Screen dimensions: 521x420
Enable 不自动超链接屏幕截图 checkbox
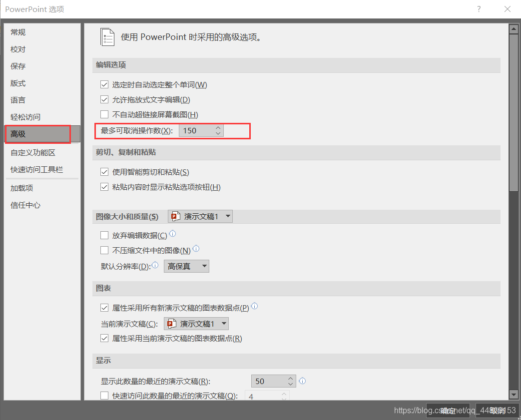pos(104,114)
